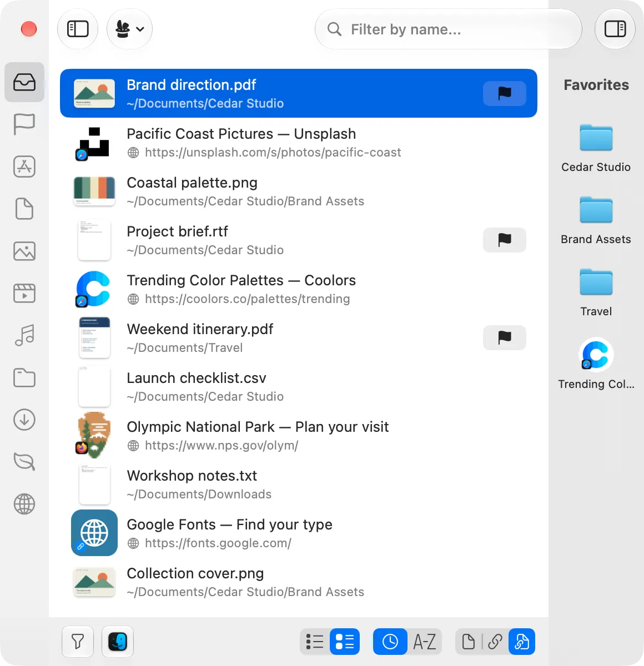Open the filter funnel button

coord(78,642)
